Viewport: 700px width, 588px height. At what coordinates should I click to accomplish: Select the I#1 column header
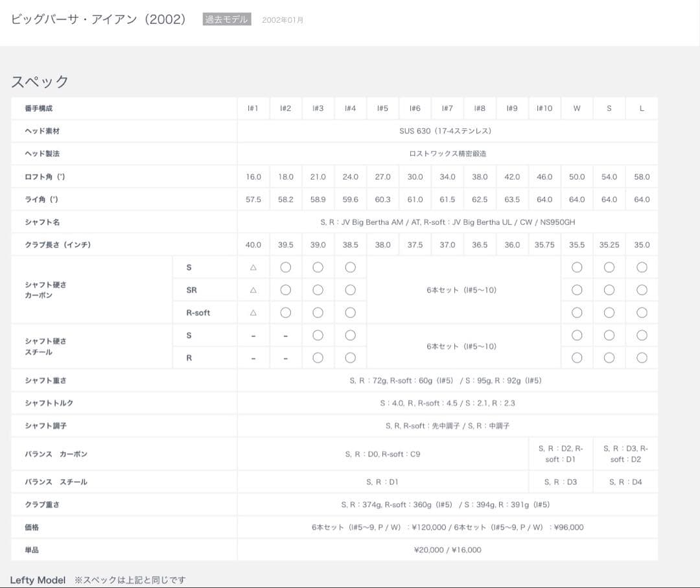pyautogui.click(x=253, y=108)
